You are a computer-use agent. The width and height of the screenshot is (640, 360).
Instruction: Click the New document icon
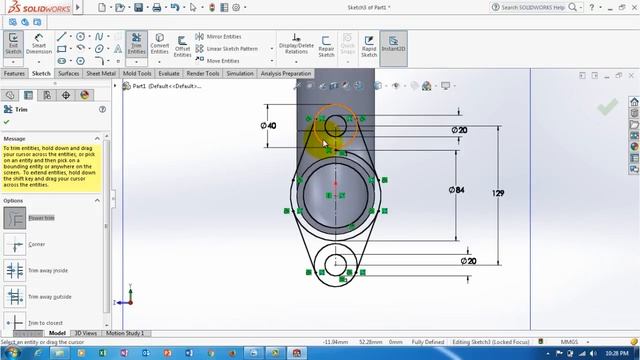[102, 7]
